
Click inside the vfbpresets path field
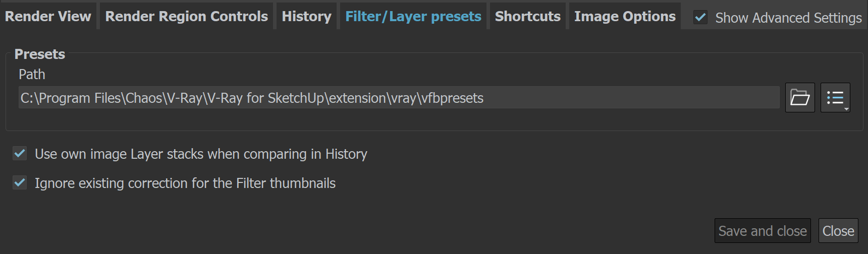tap(399, 97)
